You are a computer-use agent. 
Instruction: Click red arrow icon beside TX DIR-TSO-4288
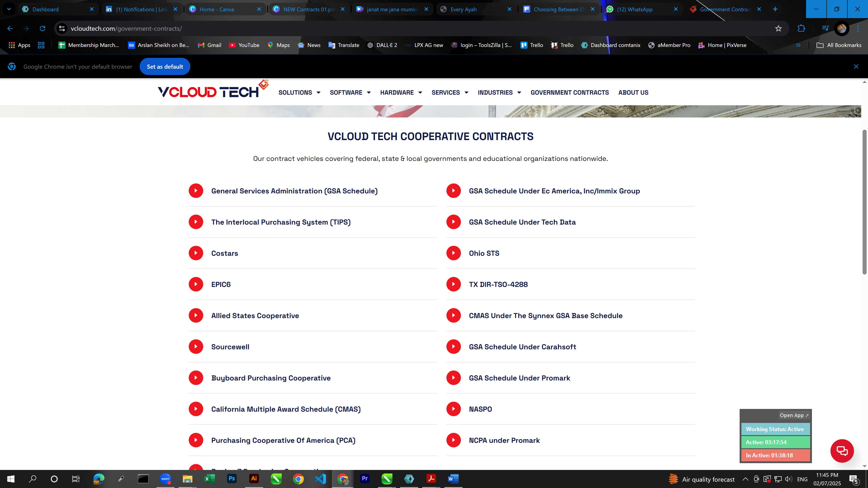[453, 284]
